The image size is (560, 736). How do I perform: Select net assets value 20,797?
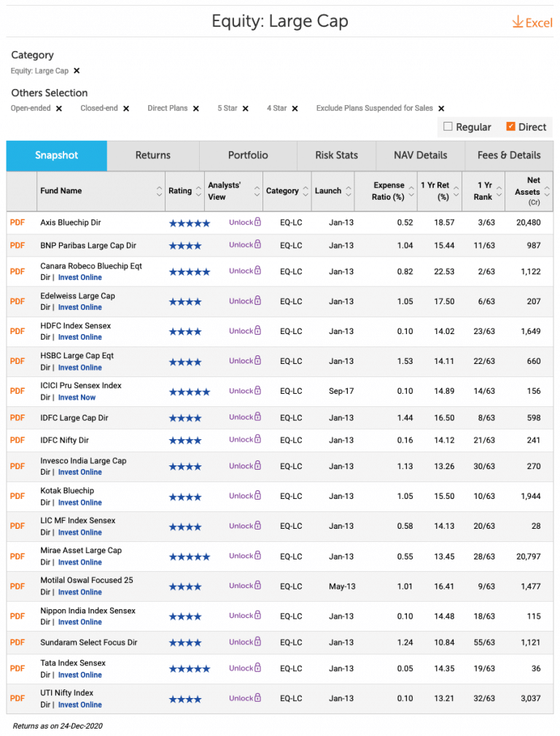click(529, 557)
